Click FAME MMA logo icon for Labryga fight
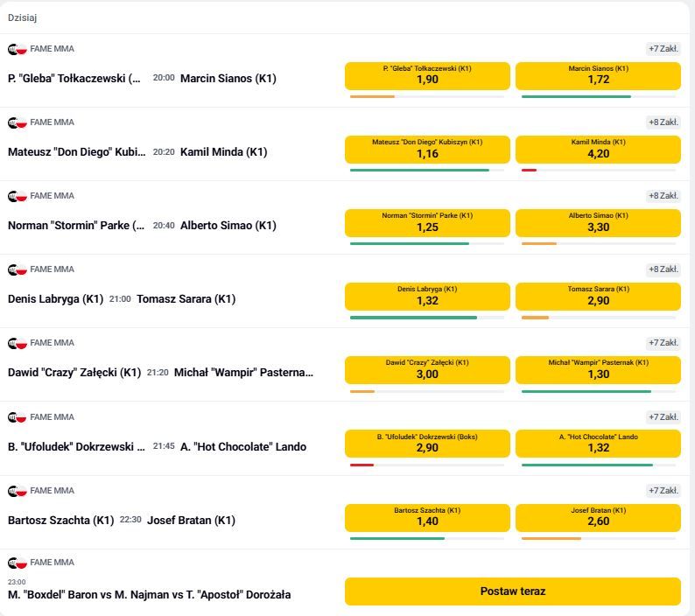Viewport: 695px width, 616px height. pos(17,269)
